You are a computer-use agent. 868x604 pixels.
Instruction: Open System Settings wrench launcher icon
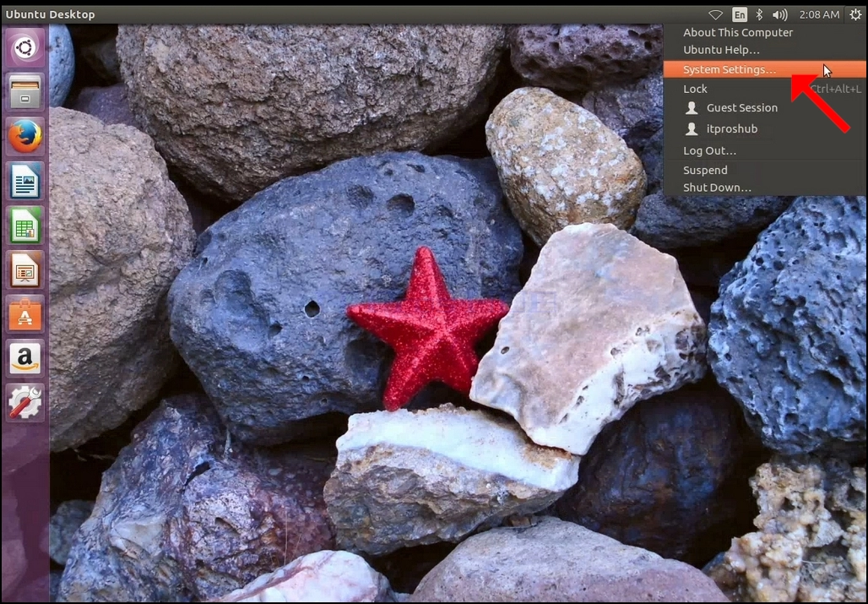pyautogui.click(x=25, y=402)
